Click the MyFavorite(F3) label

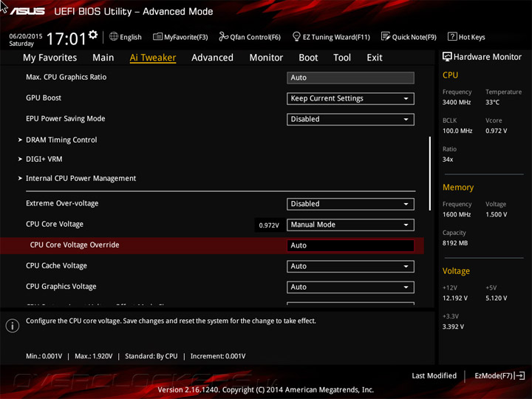tap(185, 37)
